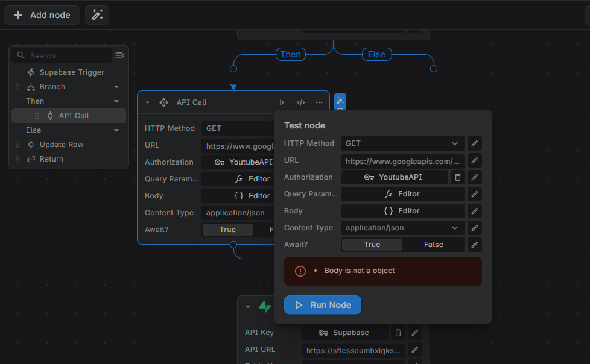Collapse the sidebar list icon beside Search
This screenshot has width=590, height=364.
[x=119, y=55]
